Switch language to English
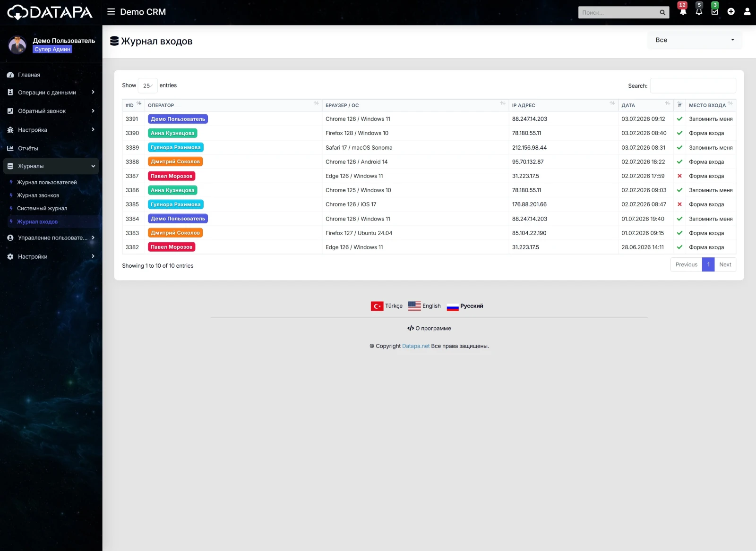This screenshot has width=756, height=551. coord(431,306)
